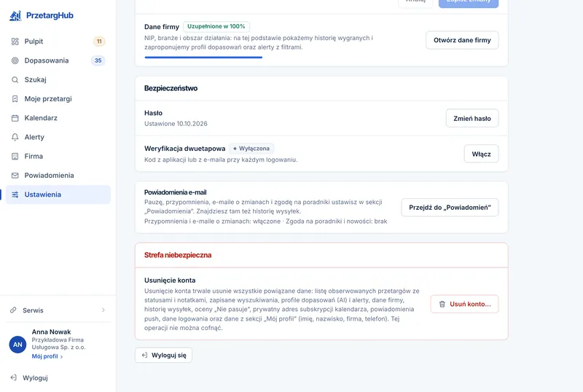Open Kalendarz from the sidebar

58,118
